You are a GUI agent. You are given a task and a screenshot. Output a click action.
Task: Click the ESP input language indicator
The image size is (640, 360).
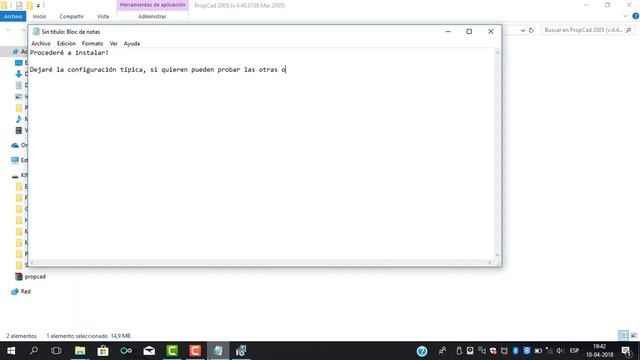[x=574, y=351]
